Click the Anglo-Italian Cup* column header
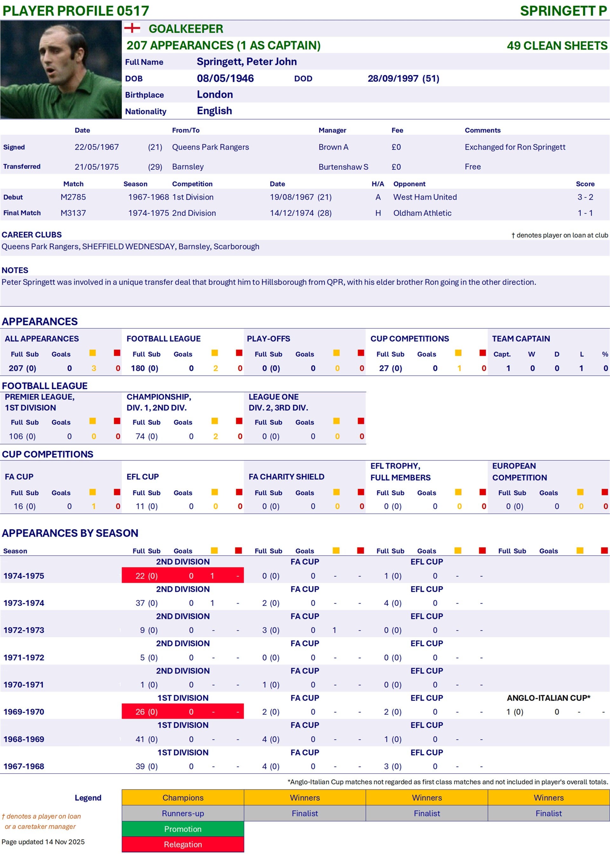Viewport: 610px width, 868px height. click(x=548, y=698)
